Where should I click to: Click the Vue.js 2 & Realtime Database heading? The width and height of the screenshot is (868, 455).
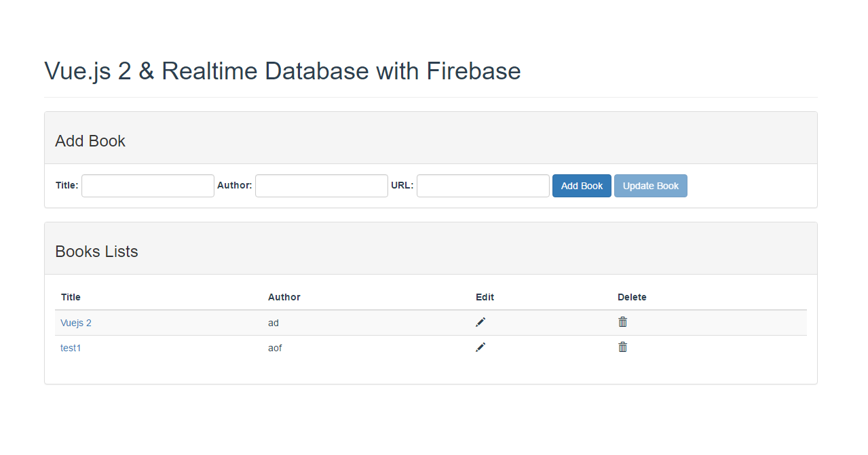282,71
